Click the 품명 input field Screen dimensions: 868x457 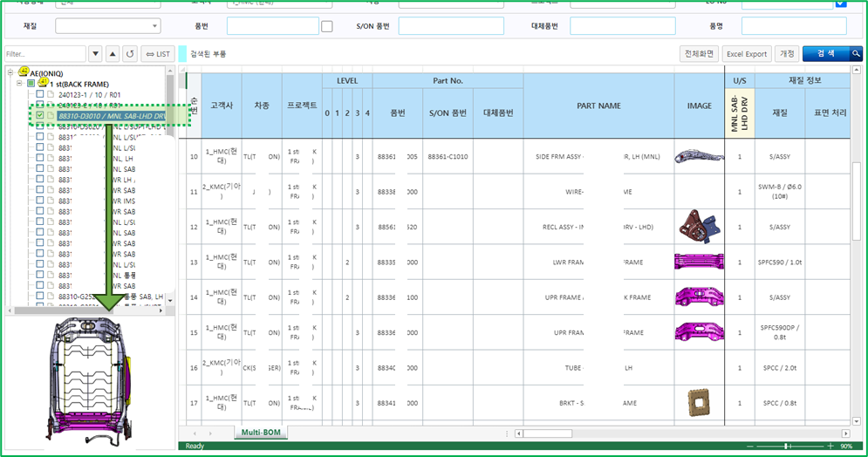click(x=794, y=26)
